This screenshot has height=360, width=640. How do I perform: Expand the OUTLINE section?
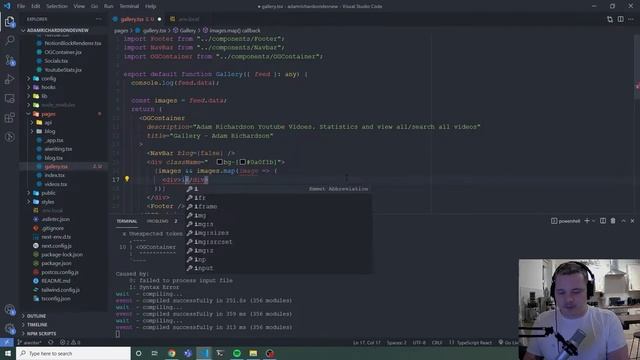[x=36, y=316]
